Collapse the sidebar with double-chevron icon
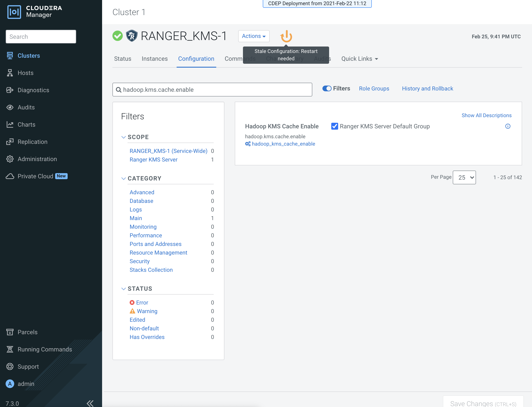Screen dimensions: 532x407 pyautogui.click(x=90, y=403)
